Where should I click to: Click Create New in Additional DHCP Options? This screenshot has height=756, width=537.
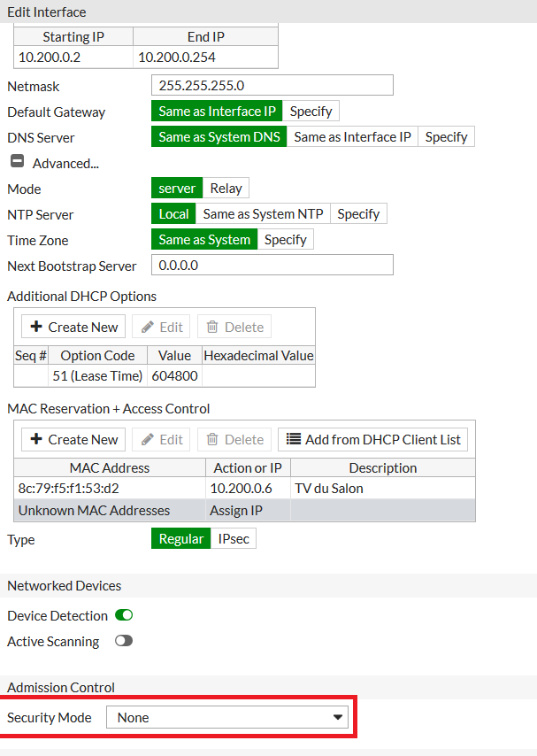click(x=73, y=327)
